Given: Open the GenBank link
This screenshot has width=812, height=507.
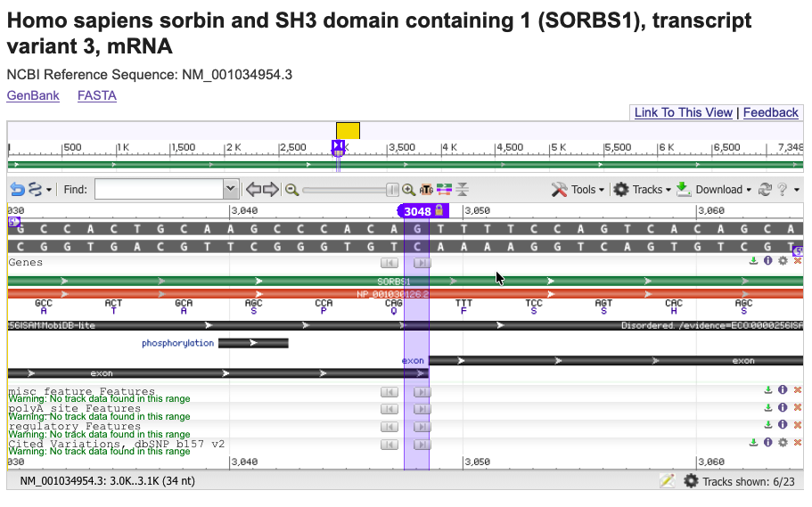Looking at the screenshot, I should [33, 96].
